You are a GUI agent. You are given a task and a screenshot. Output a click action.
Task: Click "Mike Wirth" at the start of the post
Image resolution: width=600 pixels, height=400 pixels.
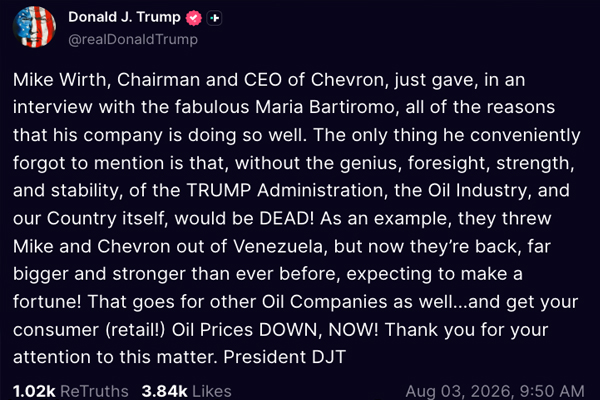pyautogui.click(x=61, y=80)
